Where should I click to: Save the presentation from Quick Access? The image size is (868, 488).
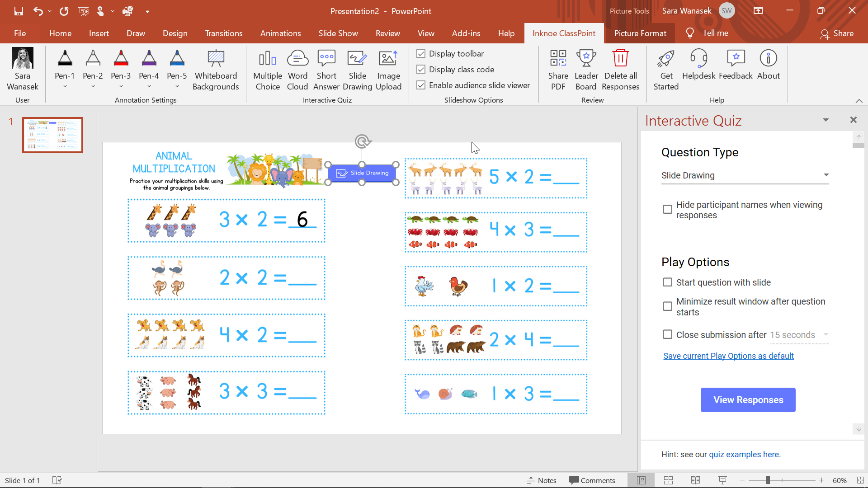19,11
